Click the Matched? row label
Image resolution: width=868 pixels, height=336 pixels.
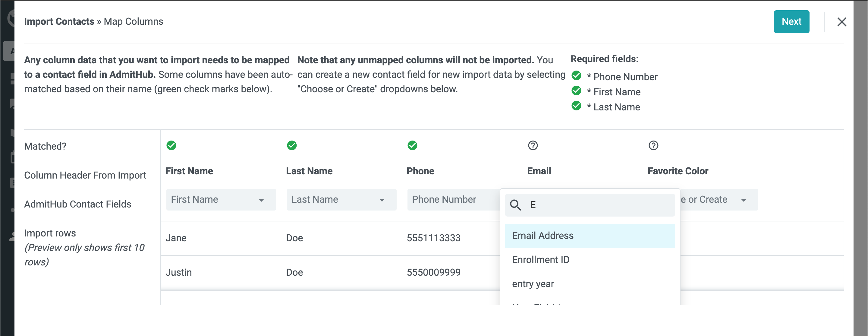[45, 146]
